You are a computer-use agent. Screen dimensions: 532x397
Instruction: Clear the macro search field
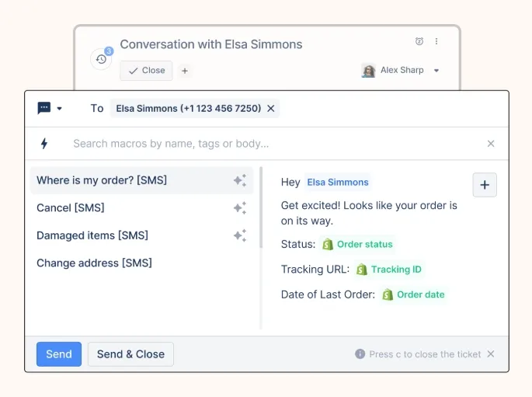(x=491, y=144)
